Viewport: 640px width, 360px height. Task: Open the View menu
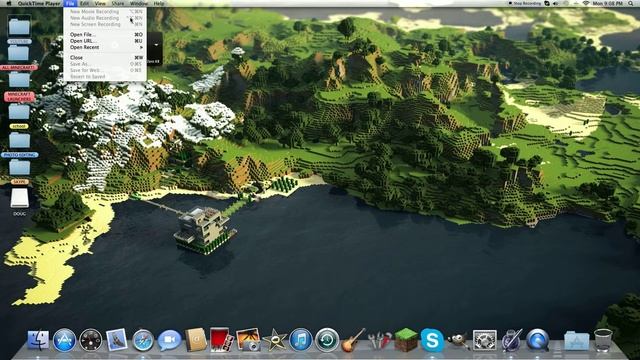point(100,3)
